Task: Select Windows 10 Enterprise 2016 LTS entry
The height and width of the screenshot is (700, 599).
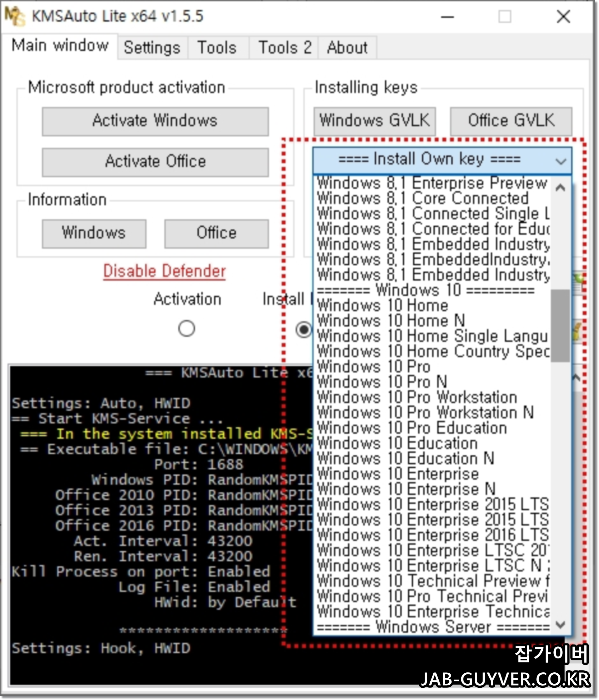Action: pyautogui.click(x=432, y=535)
